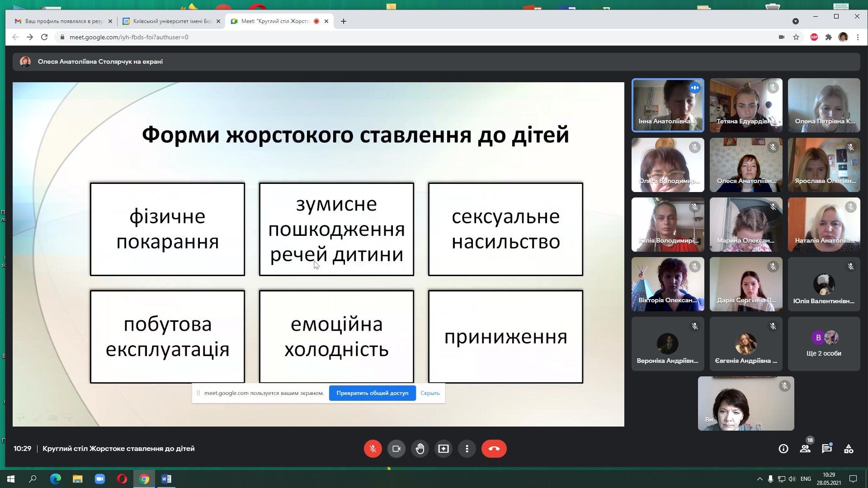
Task: Click the Скрыть link
Action: [x=429, y=393]
